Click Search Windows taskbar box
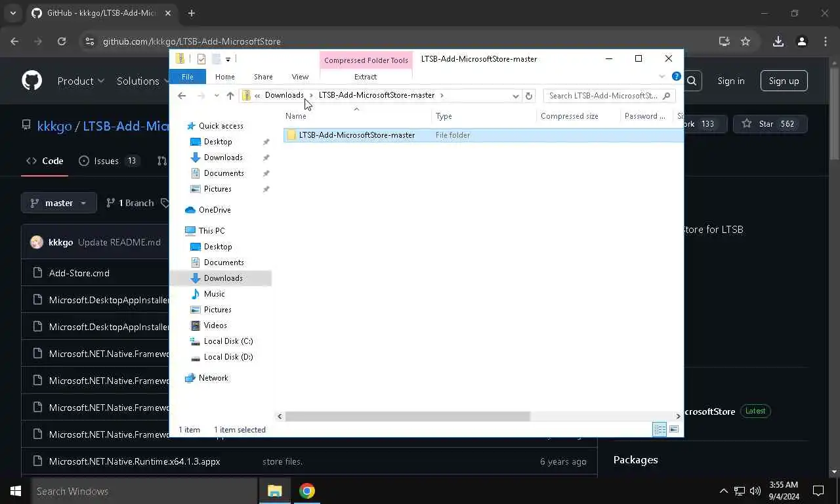The image size is (840, 504). (144, 491)
